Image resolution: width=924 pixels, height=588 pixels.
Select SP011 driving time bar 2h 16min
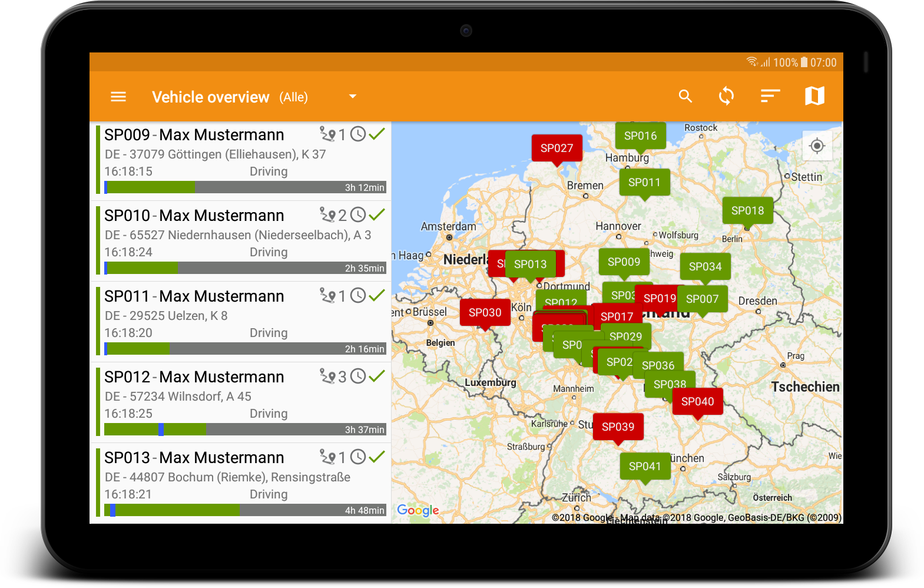pos(245,349)
